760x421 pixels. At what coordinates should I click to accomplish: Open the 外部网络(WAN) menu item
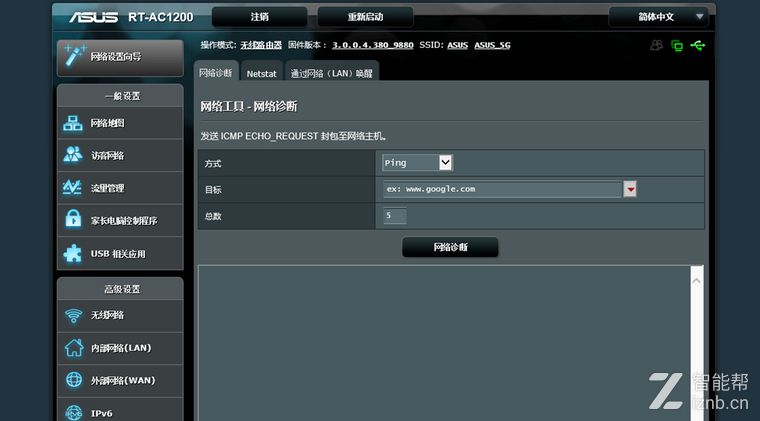pyautogui.click(x=120, y=380)
